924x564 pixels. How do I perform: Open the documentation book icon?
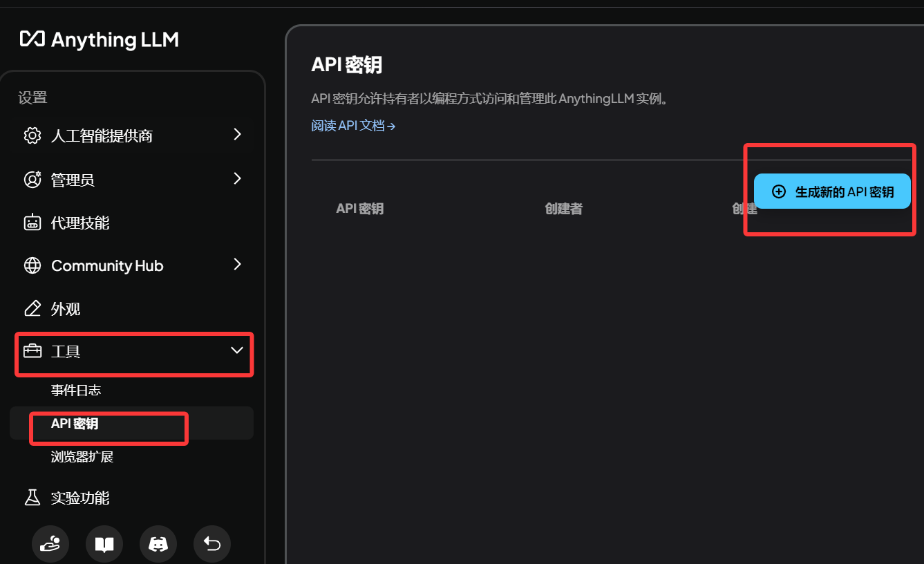(x=104, y=545)
